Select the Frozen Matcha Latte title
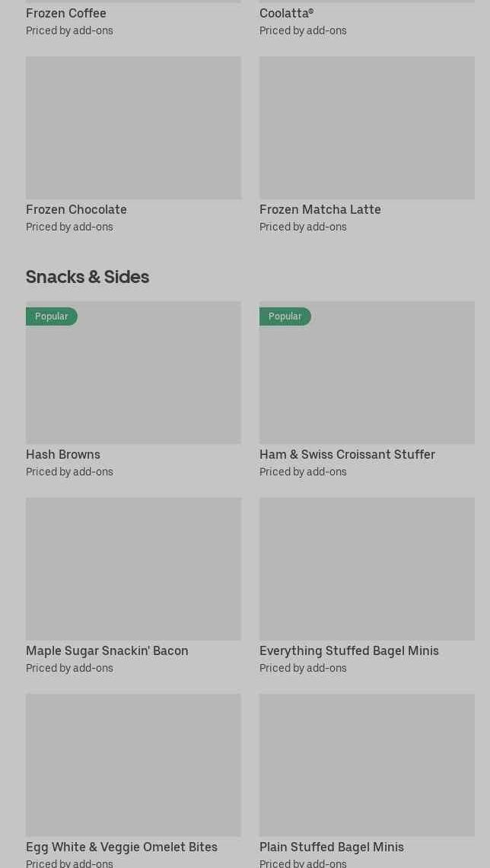490x868 pixels. tap(320, 209)
